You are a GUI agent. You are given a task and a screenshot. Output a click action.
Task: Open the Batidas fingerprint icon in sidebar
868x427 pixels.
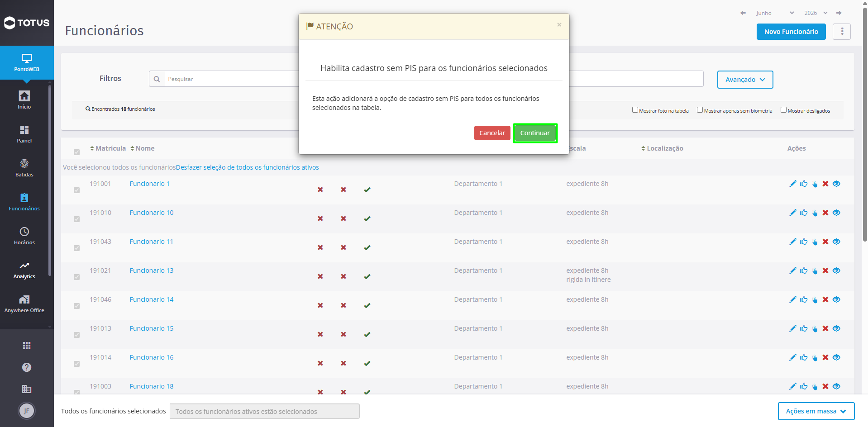(24, 164)
